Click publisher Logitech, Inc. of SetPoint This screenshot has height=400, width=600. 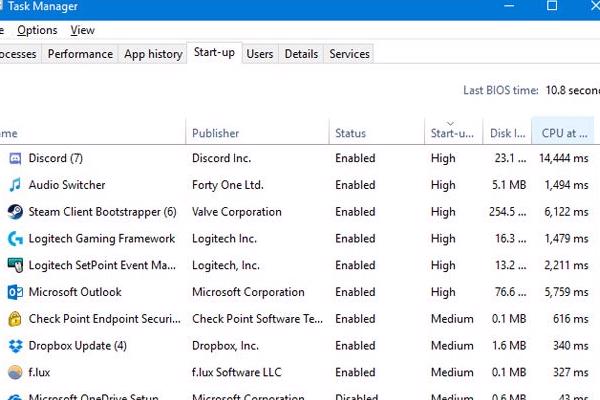click(x=226, y=265)
